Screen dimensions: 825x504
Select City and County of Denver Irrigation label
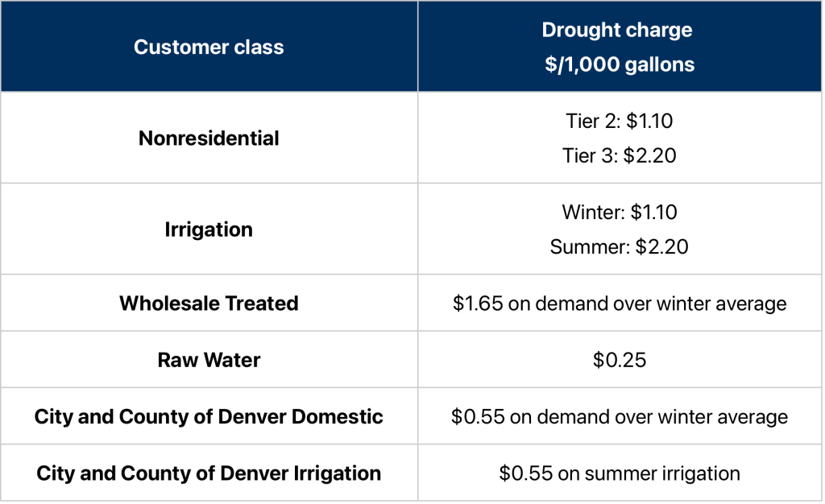click(x=209, y=473)
